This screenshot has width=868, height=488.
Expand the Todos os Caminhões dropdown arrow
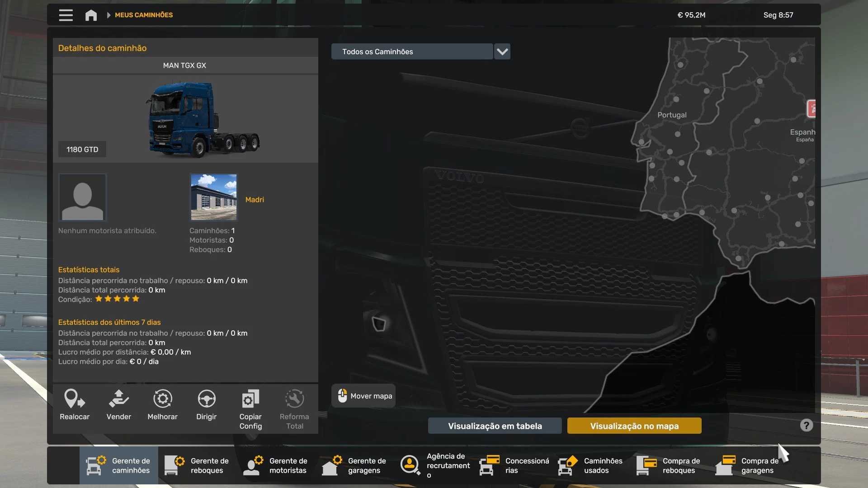tap(502, 52)
